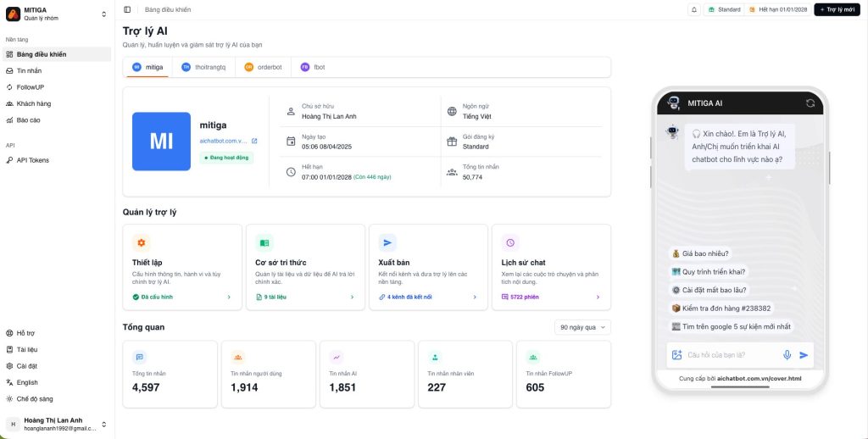Choose suggestion Tìm trên google 5 sự kiện
The width and height of the screenshot is (868, 439).
(x=732, y=326)
